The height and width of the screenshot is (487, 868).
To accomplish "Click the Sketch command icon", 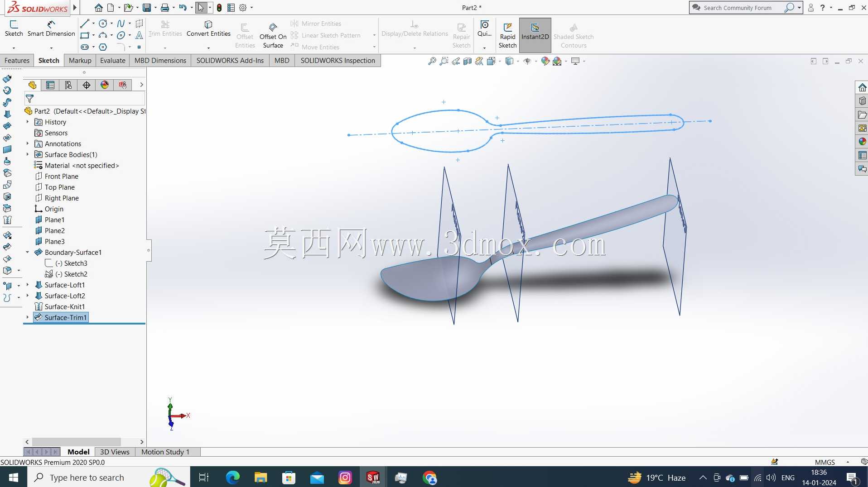I will coord(14,28).
